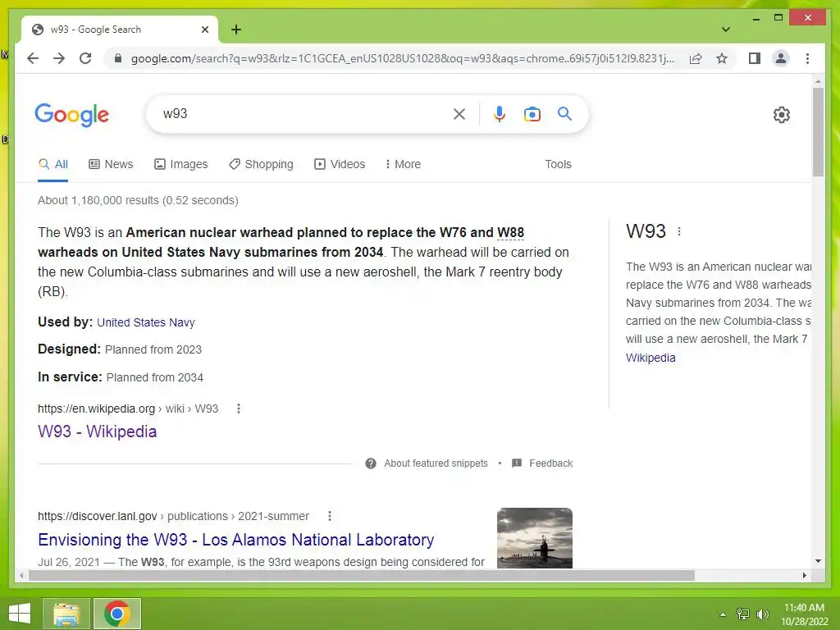View site information padlock icon
This screenshot has height=630, width=840.
click(118, 58)
